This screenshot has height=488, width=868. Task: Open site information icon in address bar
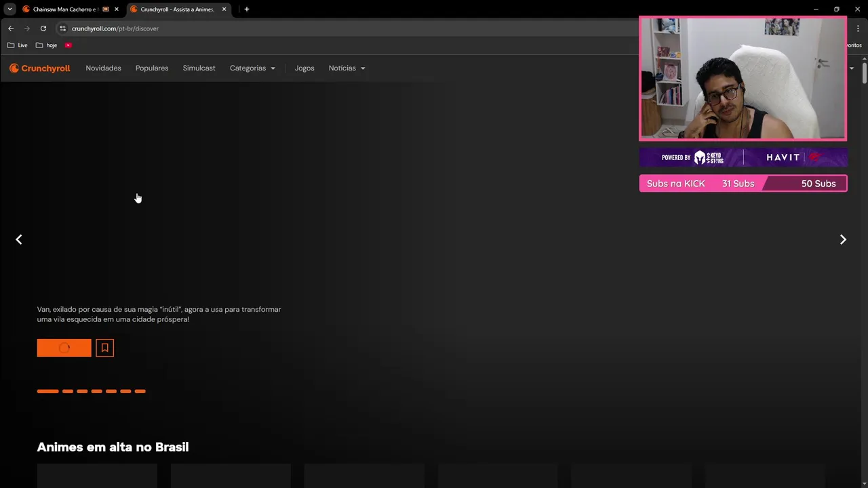[x=62, y=28]
